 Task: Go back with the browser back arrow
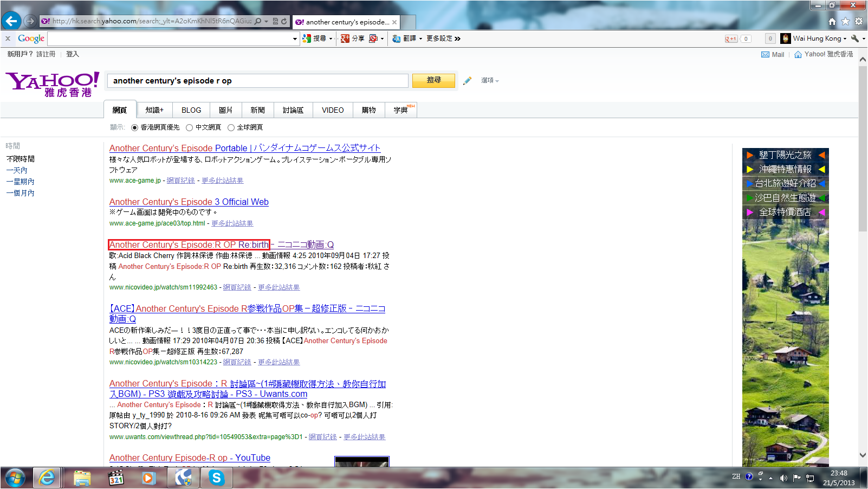(x=11, y=21)
